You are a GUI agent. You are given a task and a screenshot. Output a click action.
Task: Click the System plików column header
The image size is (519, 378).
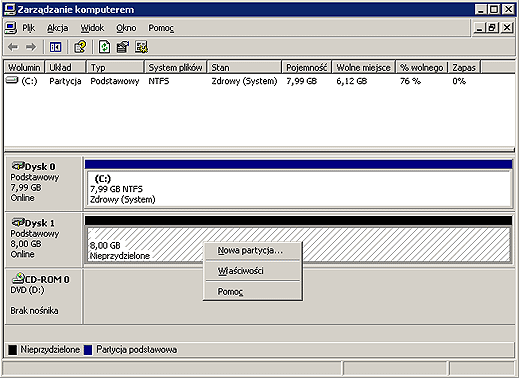click(x=175, y=67)
